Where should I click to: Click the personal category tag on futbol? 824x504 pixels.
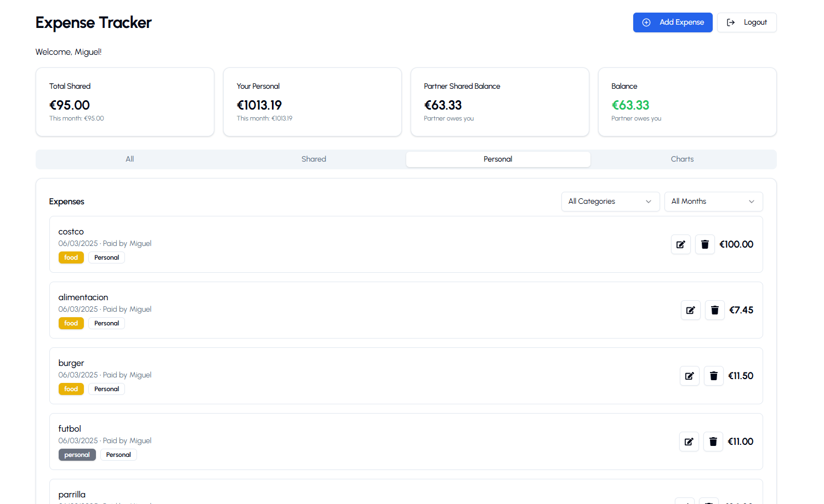pyautogui.click(x=77, y=455)
